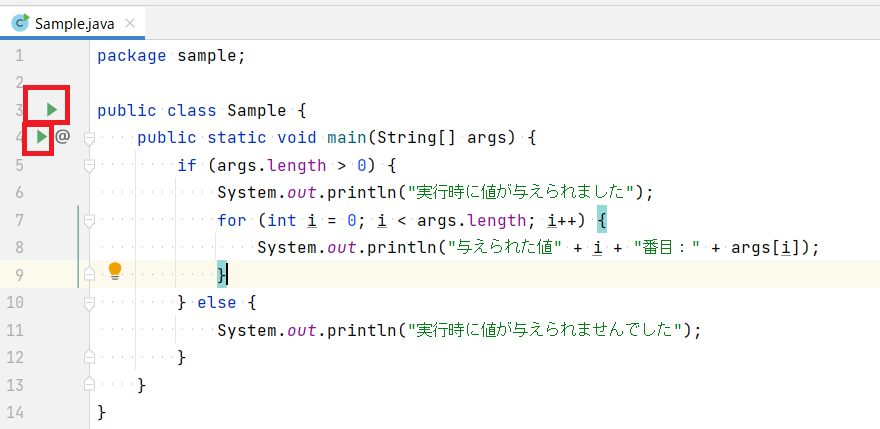Click line number 6 in the gutter
Viewport: 880px width, 429px height.
[x=19, y=193]
